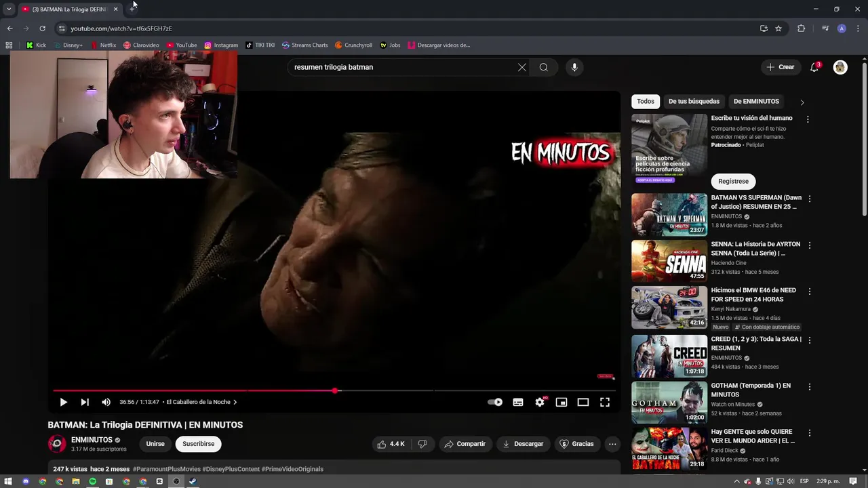Bookmark this page with the star icon
Image resolution: width=868 pixels, height=488 pixels.
point(778,28)
